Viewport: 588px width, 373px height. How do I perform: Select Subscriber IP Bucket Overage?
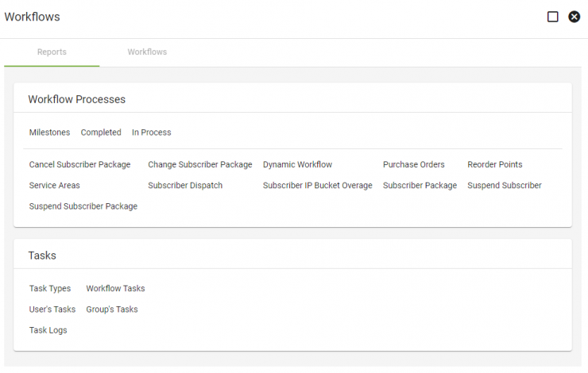(x=318, y=186)
